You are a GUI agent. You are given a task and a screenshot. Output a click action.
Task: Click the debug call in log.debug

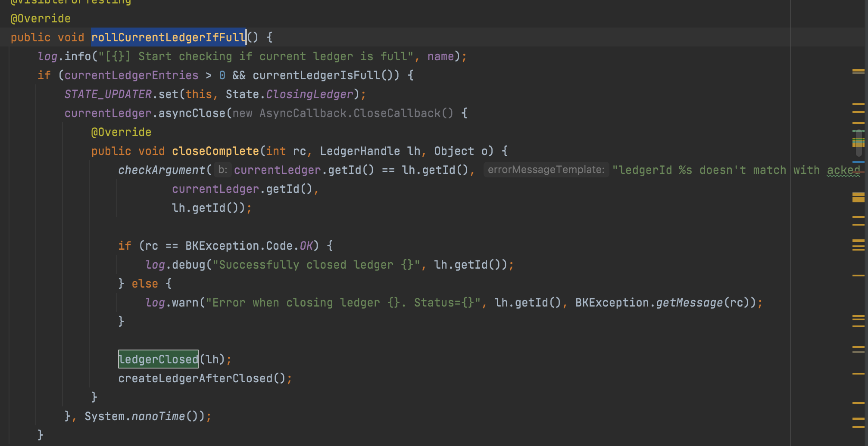(188, 265)
